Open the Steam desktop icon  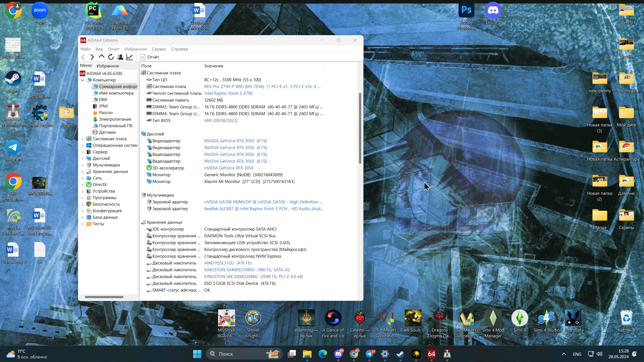(x=13, y=82)
